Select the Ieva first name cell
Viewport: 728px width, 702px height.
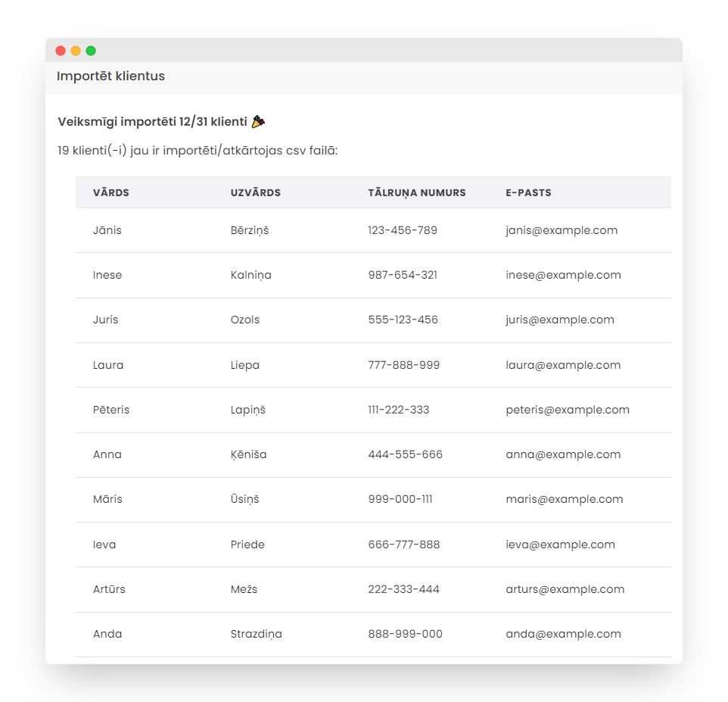(104, 544)
